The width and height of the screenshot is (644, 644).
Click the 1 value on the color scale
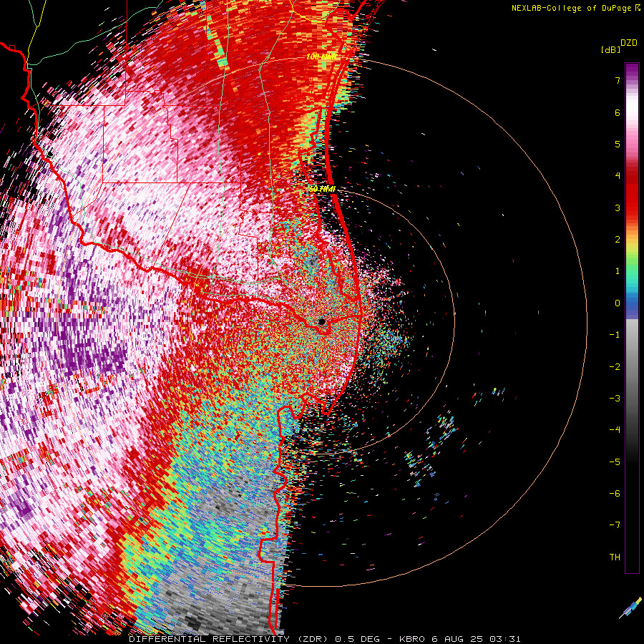point(618,271)
